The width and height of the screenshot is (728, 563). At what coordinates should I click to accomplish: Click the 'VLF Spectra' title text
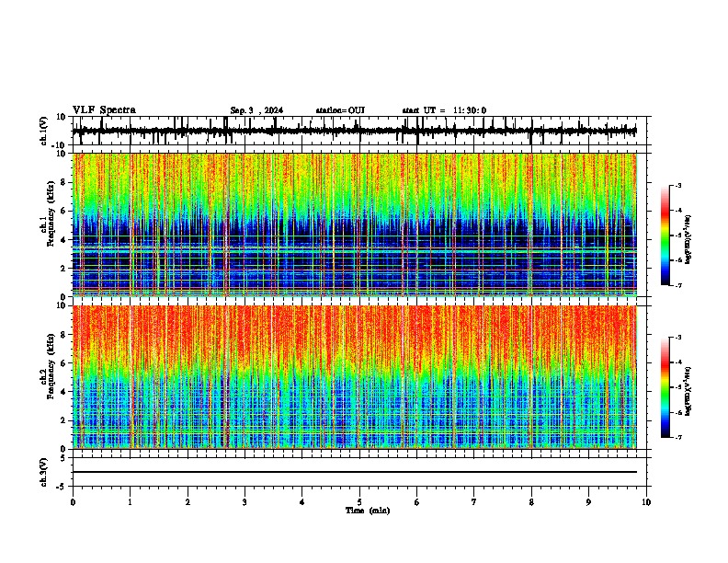(x=104, y=110)
